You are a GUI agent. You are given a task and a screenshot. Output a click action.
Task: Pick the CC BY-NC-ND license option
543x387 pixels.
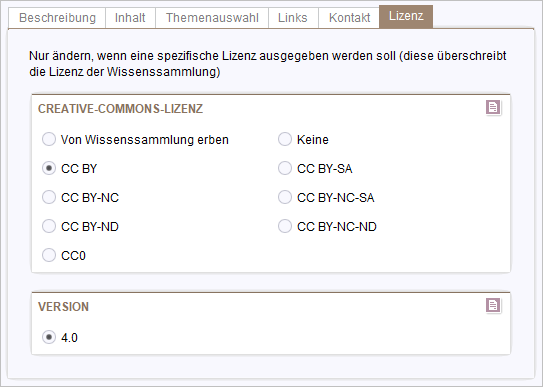click(x=285, y=226)
